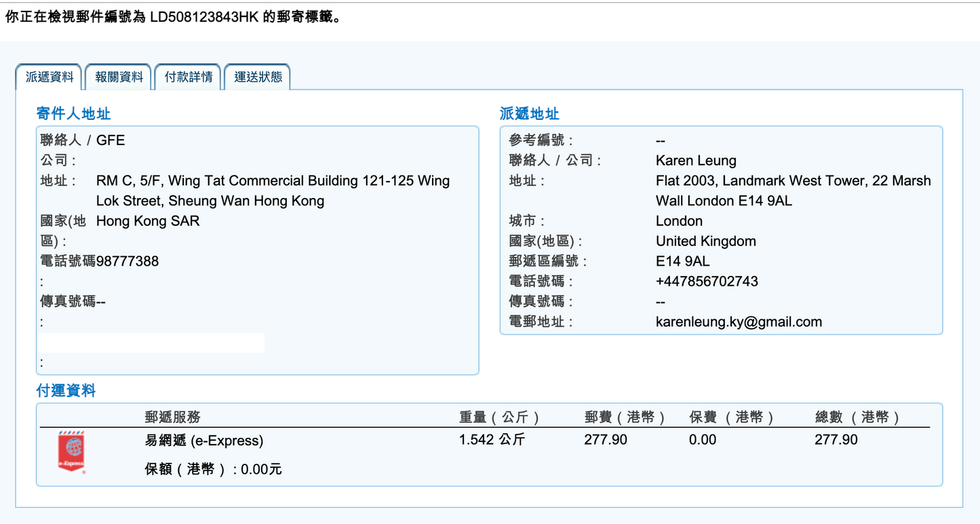Viewport: 980px width, 524px height.
Task: Click the 1.542 公斤 weight value
Action: (492, 440)
